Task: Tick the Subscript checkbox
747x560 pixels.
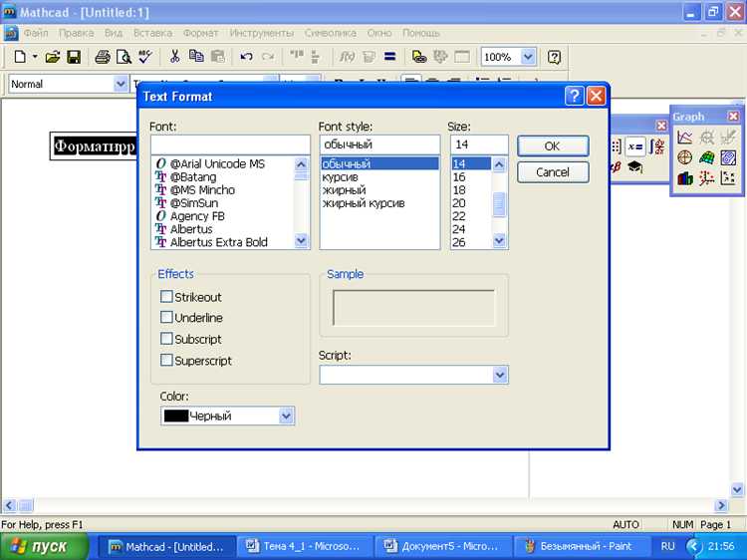Action: click(166, 339)
